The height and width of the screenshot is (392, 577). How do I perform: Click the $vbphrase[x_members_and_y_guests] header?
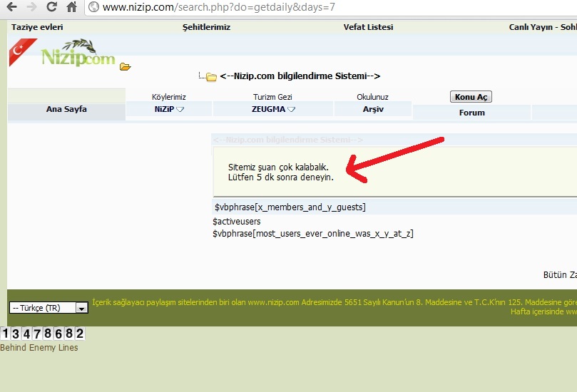click(x=290, y=207)
